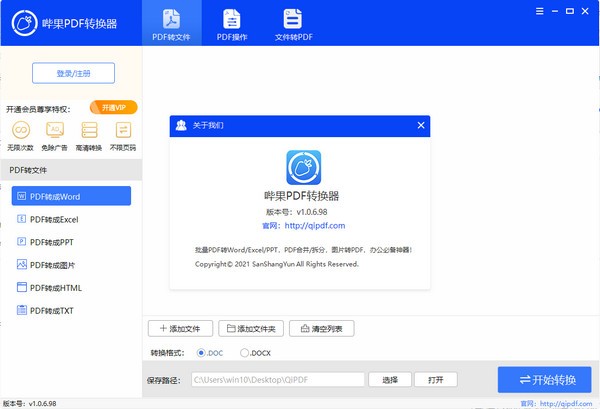Screen dimensions: 600x409
Task: Click the orange 开通VIP button
Action: 114,108
